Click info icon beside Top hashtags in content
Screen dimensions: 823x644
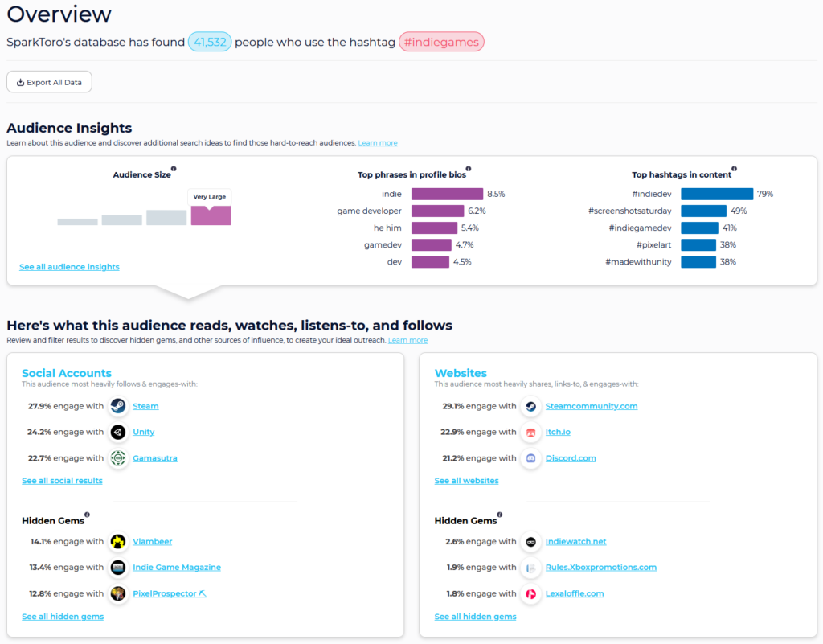click(x=735, y=169)
